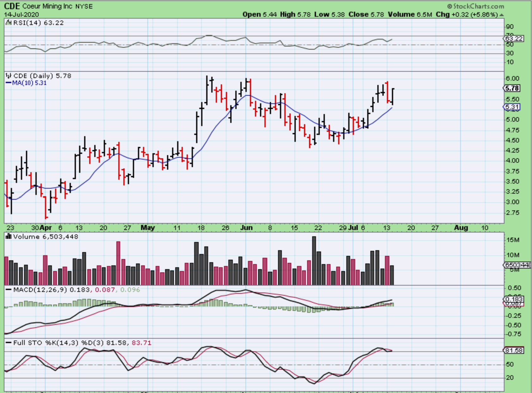Click the NYSE exchange label
The width and height of the screenshot is (532, 393).
tap(84, 6)
